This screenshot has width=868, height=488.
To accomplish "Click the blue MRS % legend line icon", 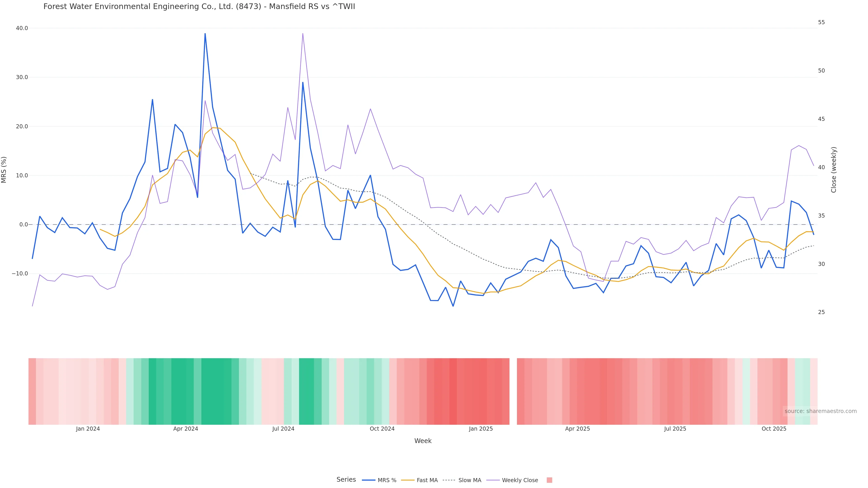I will click(x=369, y=480).
